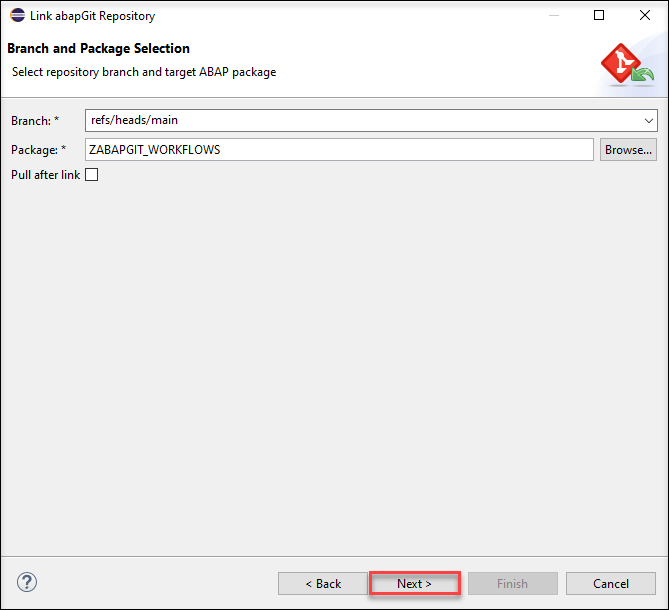This screenshot has height=610, width=669.
Task: Click the Help question mark icon
Action: click(27, 582)
